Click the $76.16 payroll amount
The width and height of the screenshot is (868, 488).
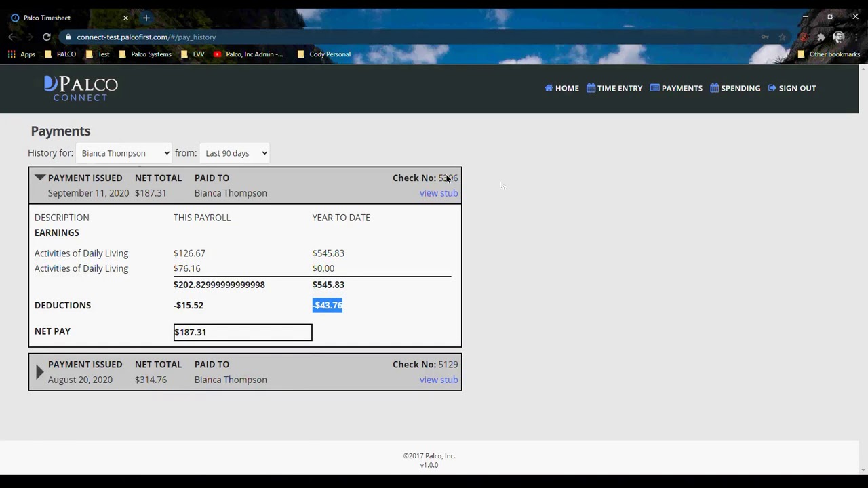pyautogui.click(x=186, y=268)
